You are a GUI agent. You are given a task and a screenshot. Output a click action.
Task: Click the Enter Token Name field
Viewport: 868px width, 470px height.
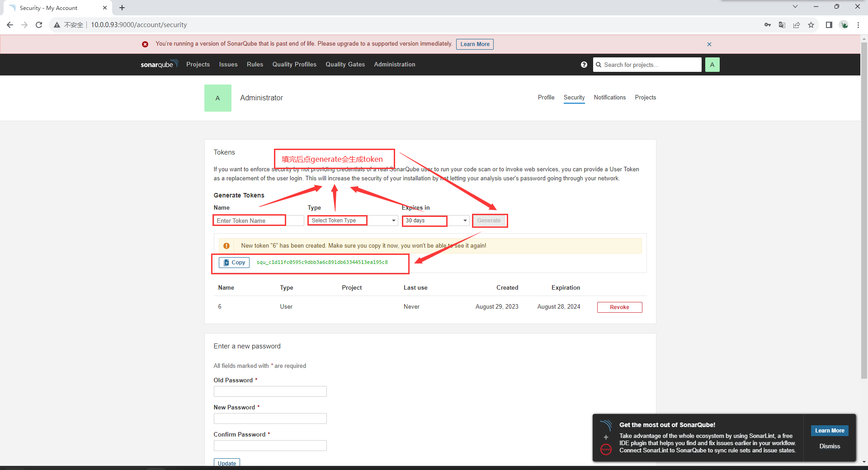(x=259, y=221)
